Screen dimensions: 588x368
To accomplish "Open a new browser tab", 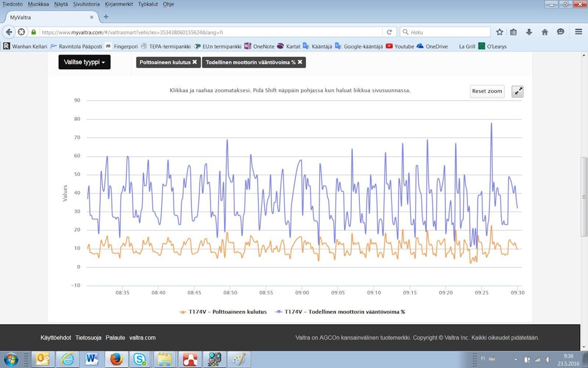I will click(x=106, y=17).
